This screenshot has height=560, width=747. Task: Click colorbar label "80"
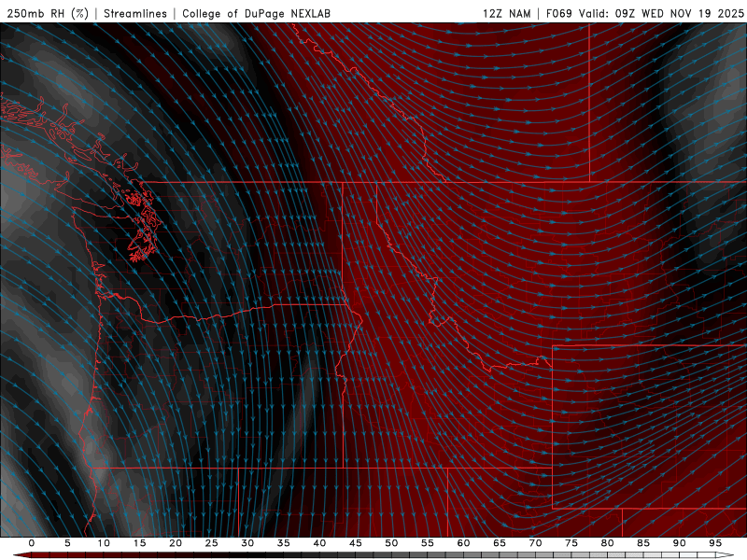pos(608,543)
